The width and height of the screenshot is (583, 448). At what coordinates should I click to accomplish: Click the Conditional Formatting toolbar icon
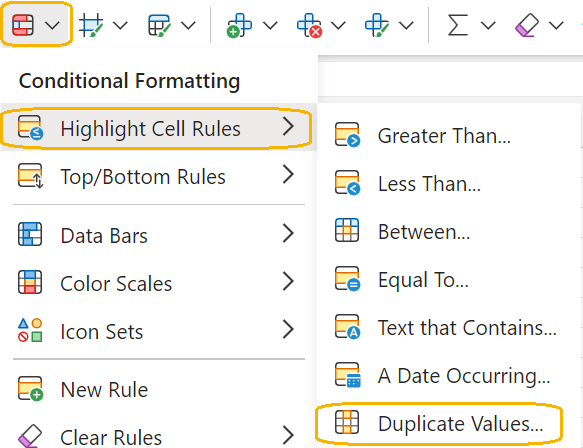click(23, 25)
